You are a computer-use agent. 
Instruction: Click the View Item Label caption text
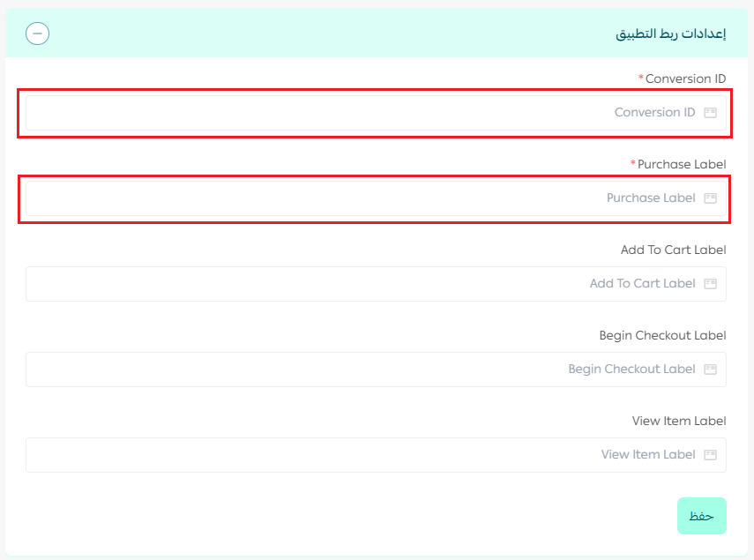pyautogui.click(x=679, y=422)
